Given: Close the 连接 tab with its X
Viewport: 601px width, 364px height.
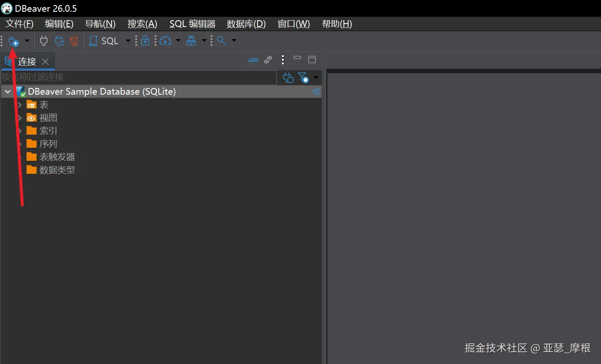Looking at the screenshot, I should [45, 62].
